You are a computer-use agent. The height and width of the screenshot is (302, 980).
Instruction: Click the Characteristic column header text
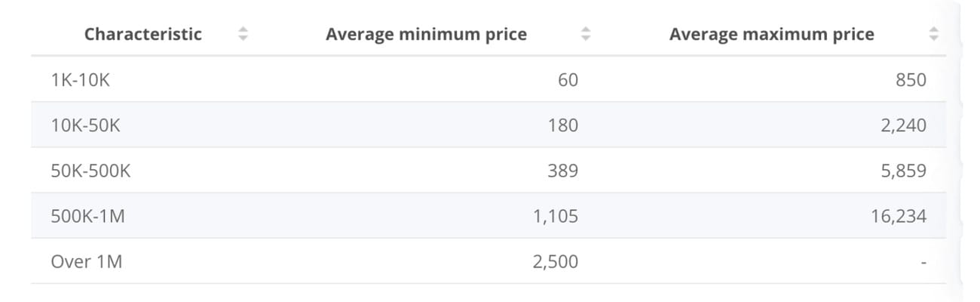tap(143, 34)
